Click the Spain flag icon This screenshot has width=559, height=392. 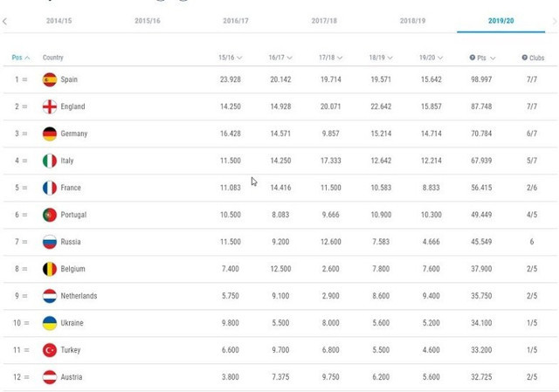tap(50, 79)
